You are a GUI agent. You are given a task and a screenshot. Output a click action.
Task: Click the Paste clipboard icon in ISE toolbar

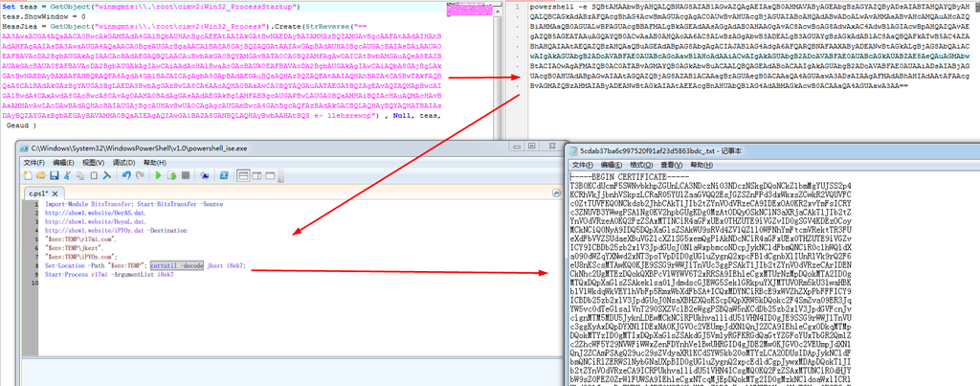click(94, 175)
